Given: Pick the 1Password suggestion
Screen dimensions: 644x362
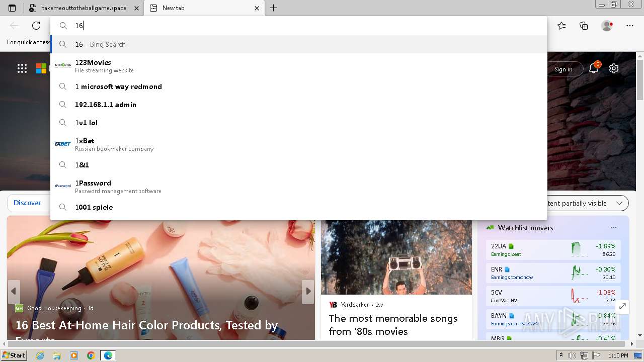Looking at the screenshot, I should [x=298, y=187].
